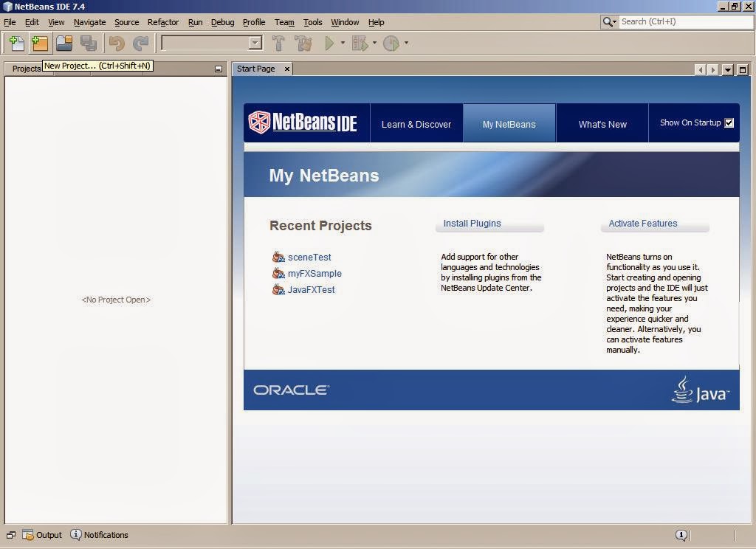Expand the Run Project dropdown arrow
The height and width of the screenshot is (549, 756).
point(343,44)
